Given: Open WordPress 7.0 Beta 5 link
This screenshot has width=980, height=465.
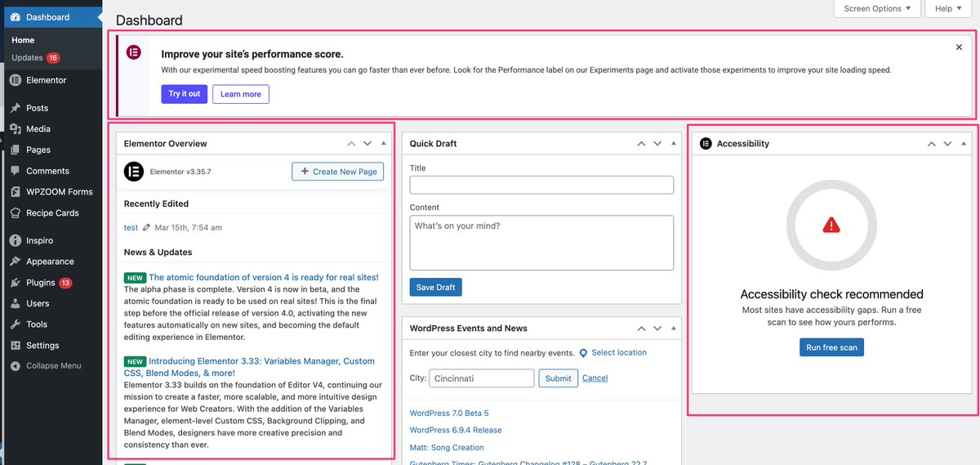Looking at the screenshot, I should point(449,414).
